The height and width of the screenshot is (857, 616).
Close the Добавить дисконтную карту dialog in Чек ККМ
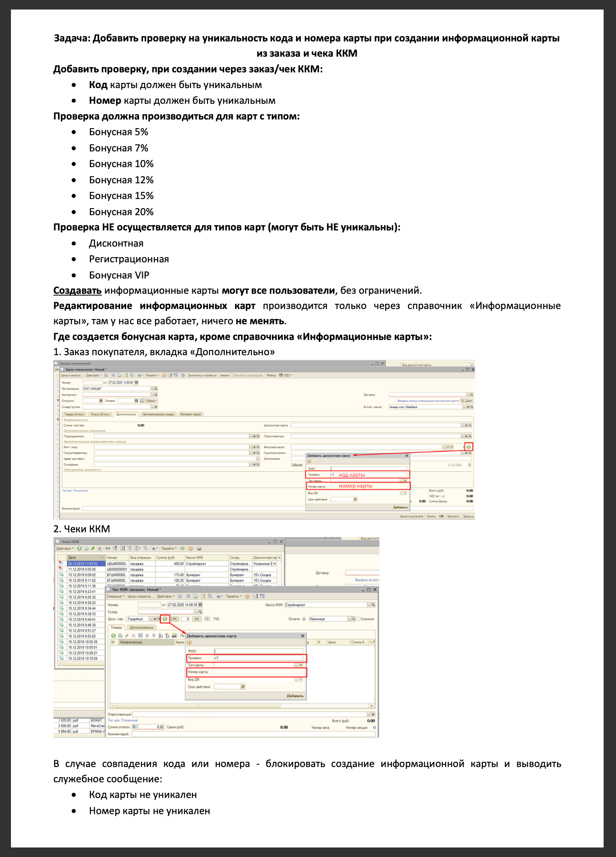302,636
